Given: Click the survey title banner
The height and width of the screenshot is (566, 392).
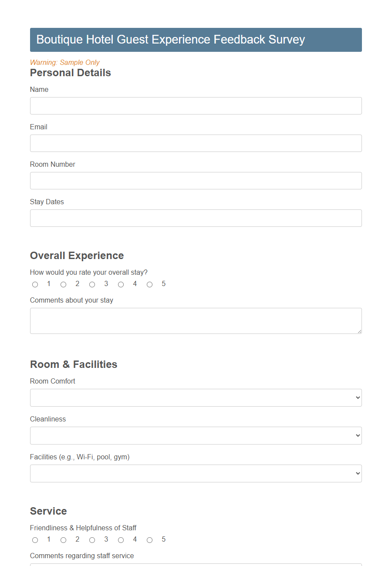Looking at the screenshot, I should coord(196,40).
